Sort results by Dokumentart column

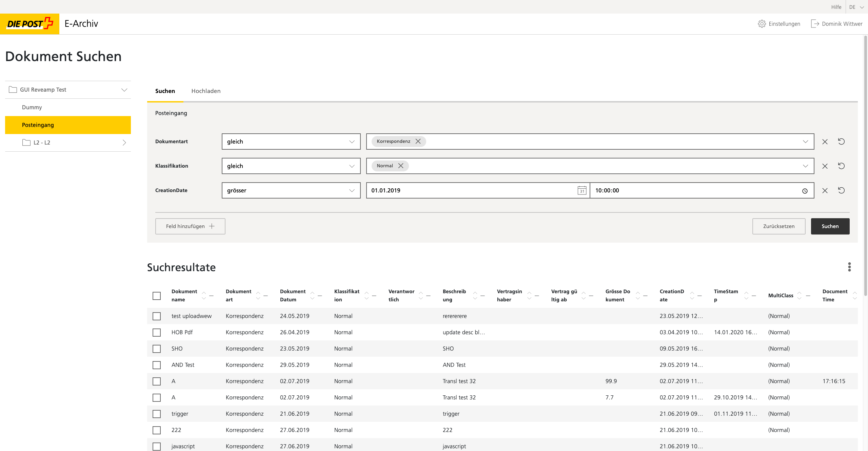pos(258,296)
